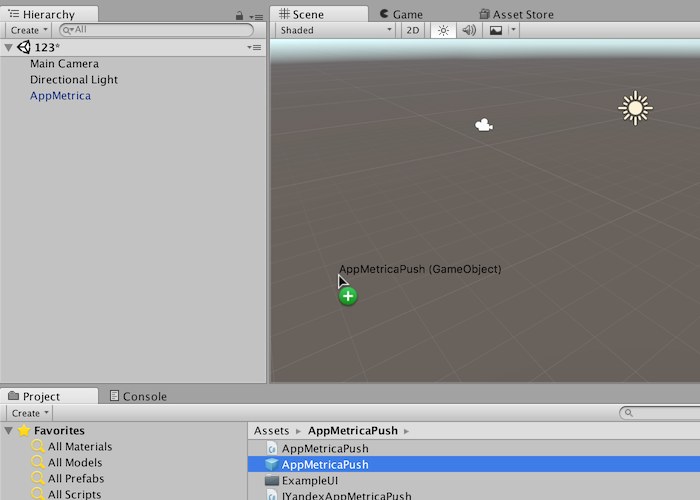Click arrow after AppMetricaPush breadcrumb

click(x=406, y=431)
